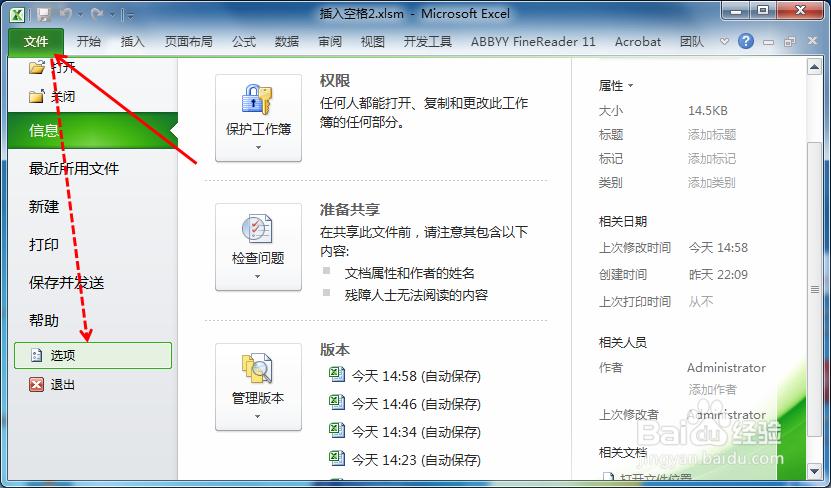Click the workbook restore window icon
The height and width of the screenshot is (488, 831).
(790, 41)
